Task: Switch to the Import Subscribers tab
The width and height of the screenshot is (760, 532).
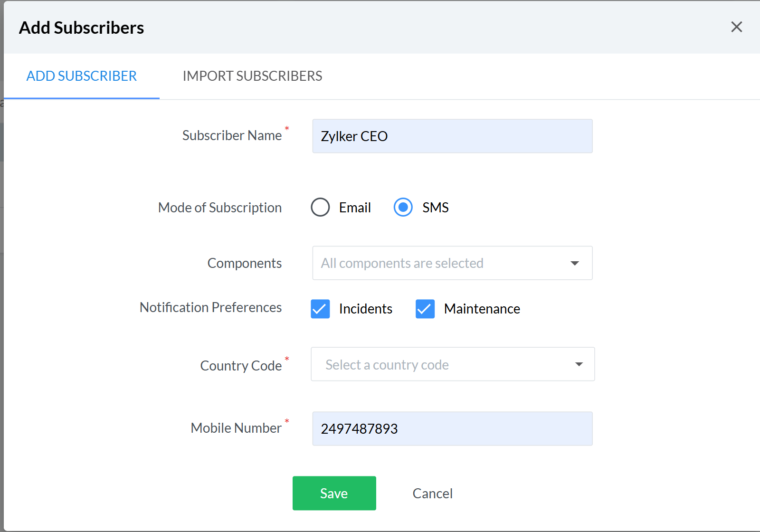Action: pyautogui.click(x=252, y=76)
